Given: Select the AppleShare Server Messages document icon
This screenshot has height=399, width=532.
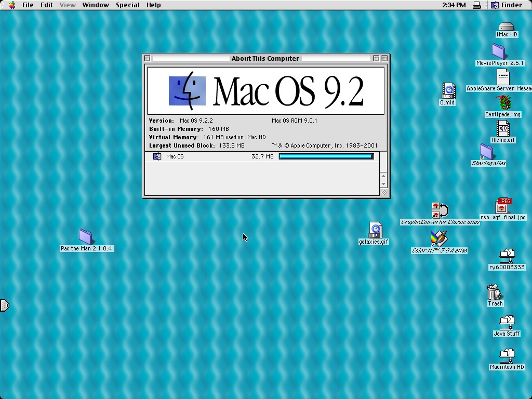Looking at the screenshot, I should tap(503, 77).
